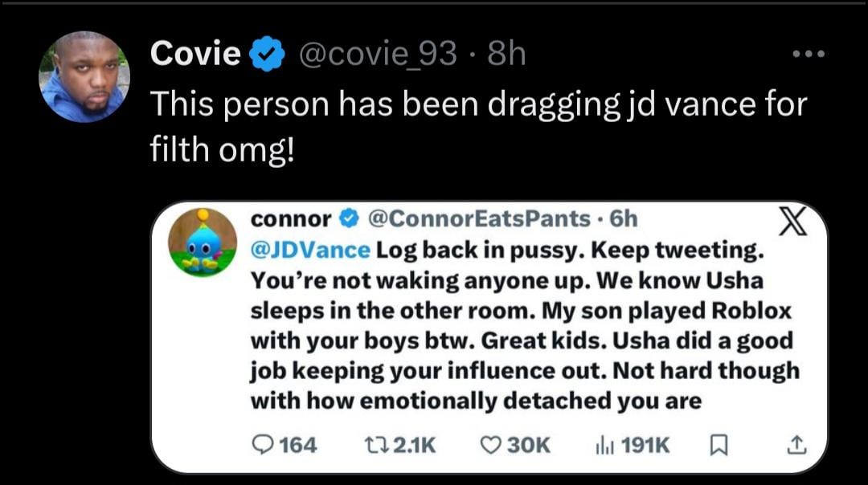This screenshot has height=485, width=868.
Task: Click Covie's blue verified badge
Action: (267, 55)
